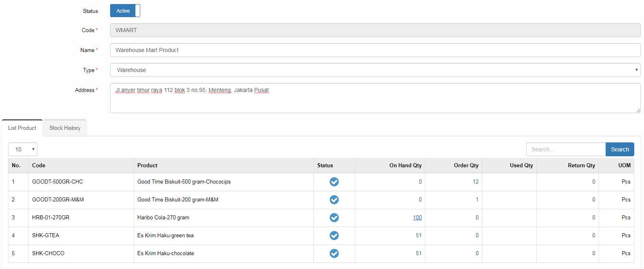Click status check icon for GOODT-500GR-CHC row
The height and width of the screenshot is (269, 644).
click(x=334, y=182)
